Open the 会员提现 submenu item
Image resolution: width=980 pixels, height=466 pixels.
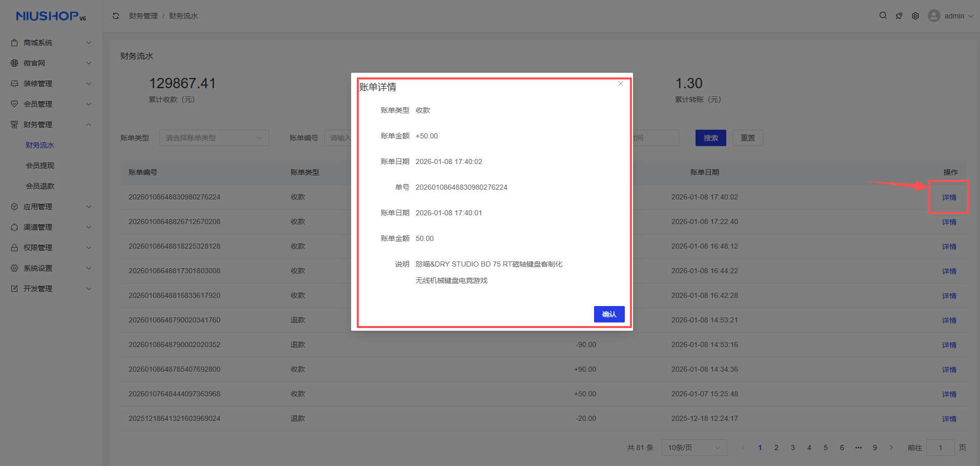pyautogui.click(x=40, y=166)
